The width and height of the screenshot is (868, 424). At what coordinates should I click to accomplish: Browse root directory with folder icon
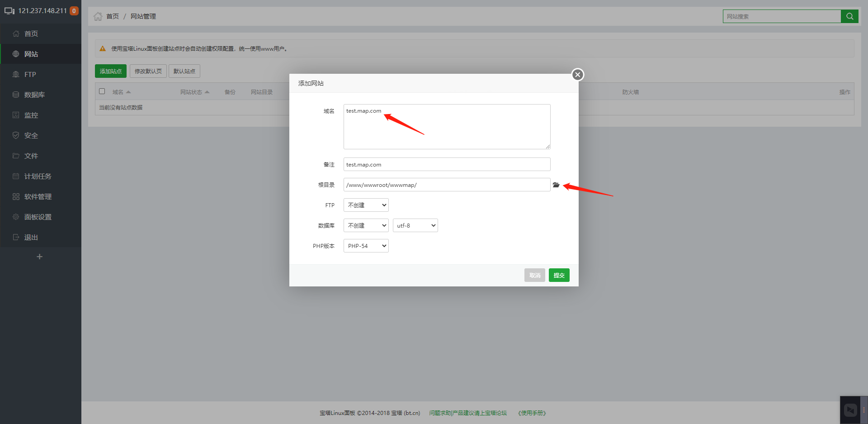tap(556, 185)
